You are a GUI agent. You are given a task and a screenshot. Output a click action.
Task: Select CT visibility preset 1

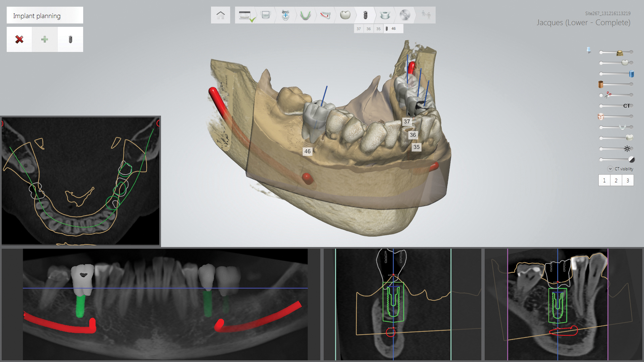(604, 180)
